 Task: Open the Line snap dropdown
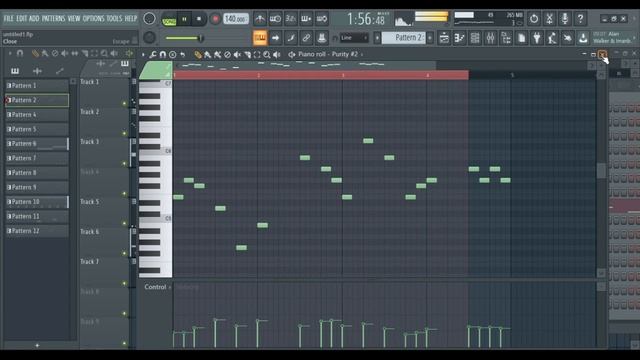tap(354, 38)
